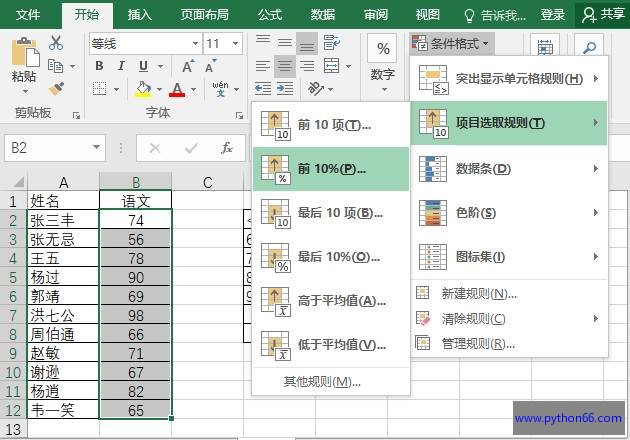Open fill color dropdown arrow
The width and height of the screenshot is (630, 440).
pos(159,89)
